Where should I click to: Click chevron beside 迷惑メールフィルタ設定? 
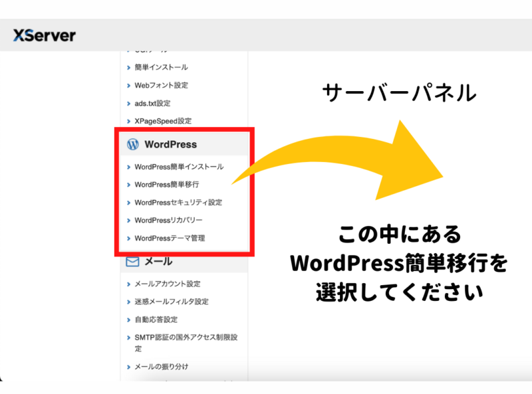(x=128, y=302)
